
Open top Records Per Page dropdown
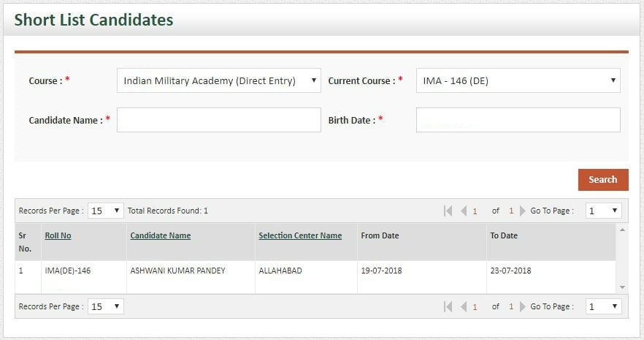[106, 211]
